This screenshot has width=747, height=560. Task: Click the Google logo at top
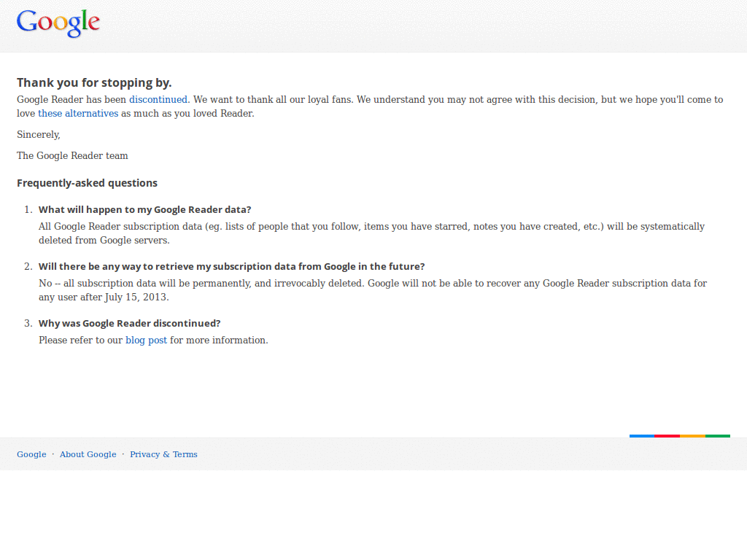pos(58,23)
